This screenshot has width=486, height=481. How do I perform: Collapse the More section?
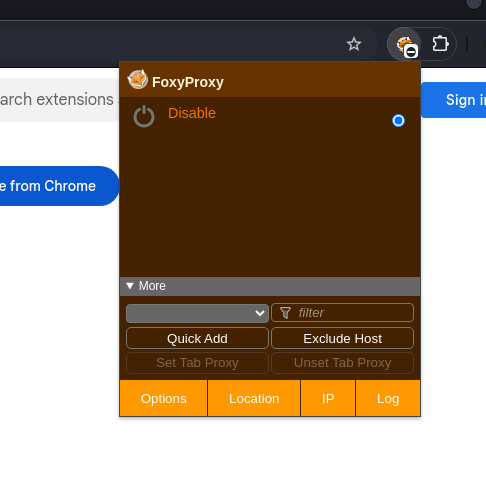click(270, 286)
